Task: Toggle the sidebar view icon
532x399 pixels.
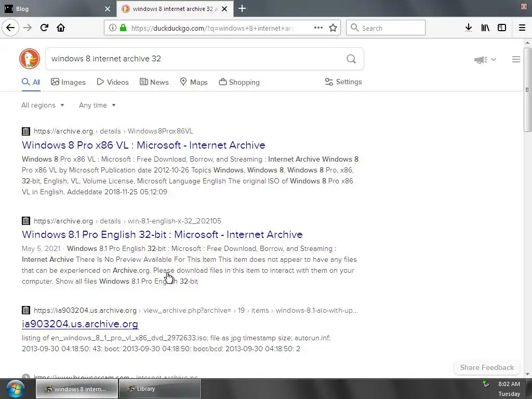Action: click(502, 28)
